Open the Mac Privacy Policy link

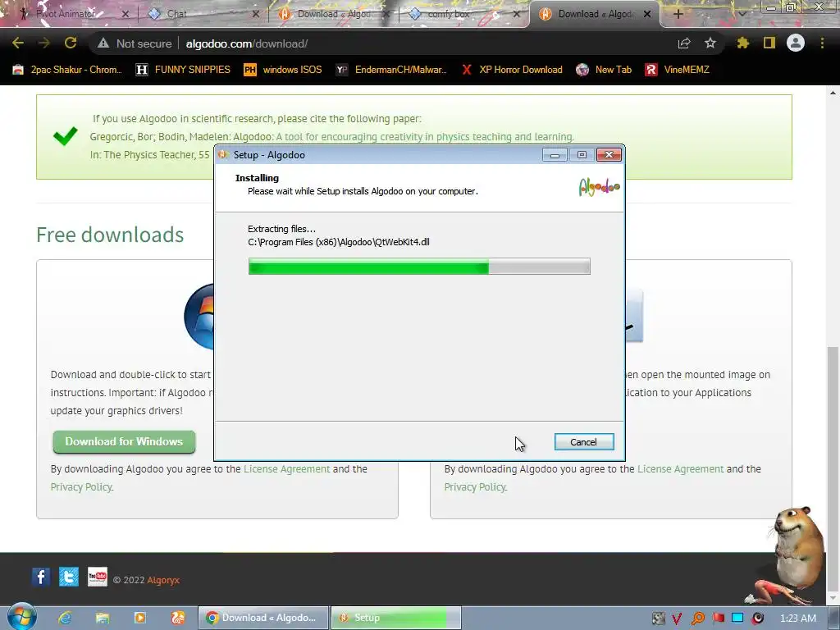[476, 487]
